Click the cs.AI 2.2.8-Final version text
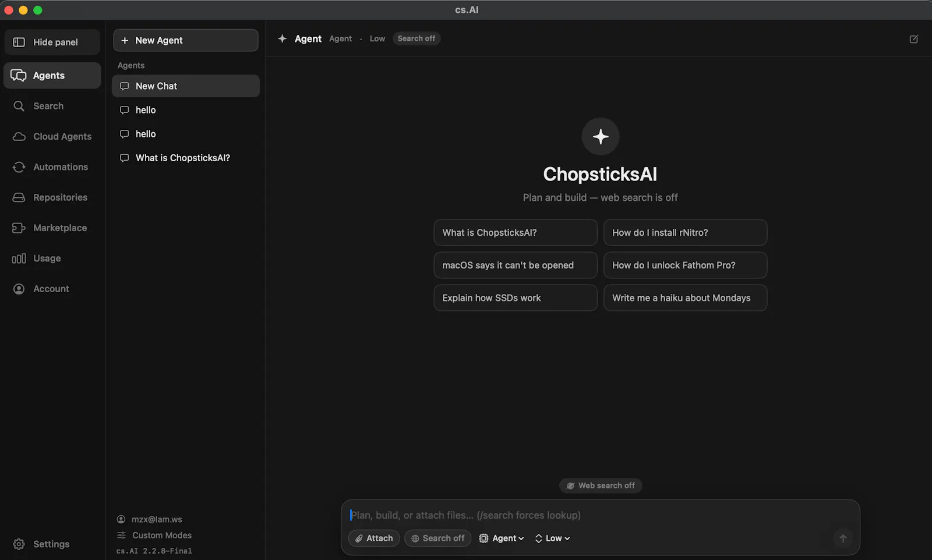Image resolution: width=932 pixels, height=560 pixels. (x=154, y=551)
